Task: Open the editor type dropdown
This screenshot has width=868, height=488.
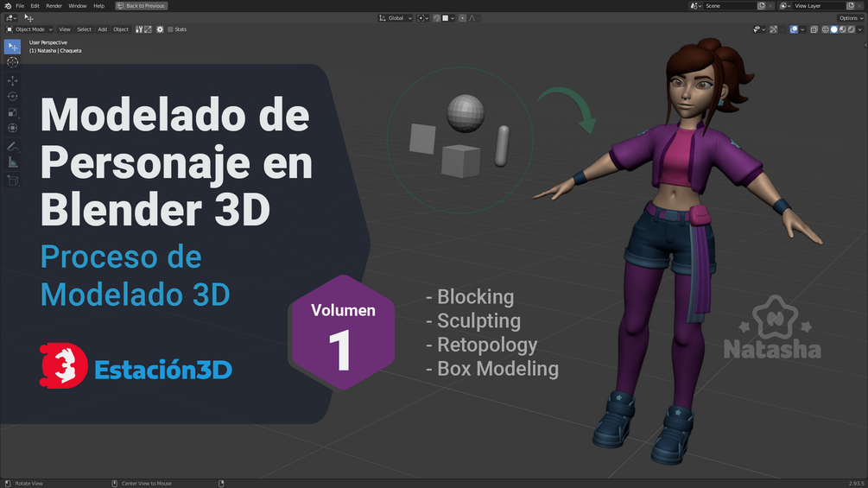Action: [10, 18]
